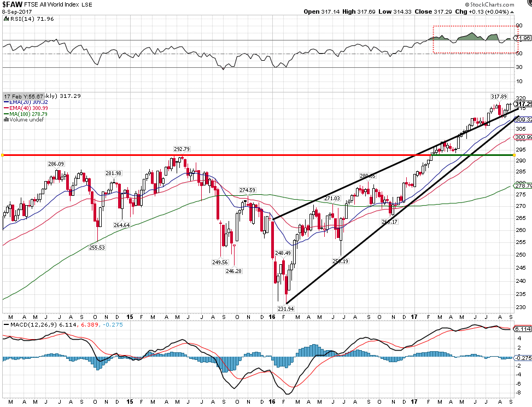532x407 pixels.
Task: Click the High 317.69 value in the header
Action: click(x=359, y=11)
